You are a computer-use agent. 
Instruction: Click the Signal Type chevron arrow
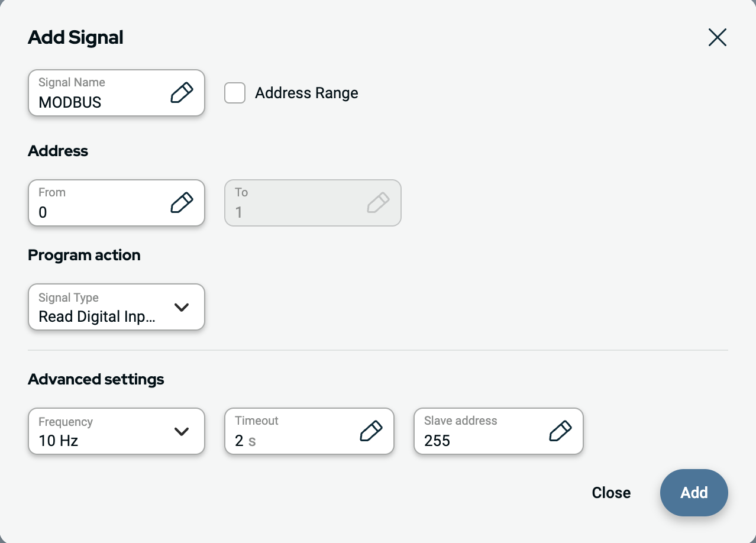tap(182, 307)
